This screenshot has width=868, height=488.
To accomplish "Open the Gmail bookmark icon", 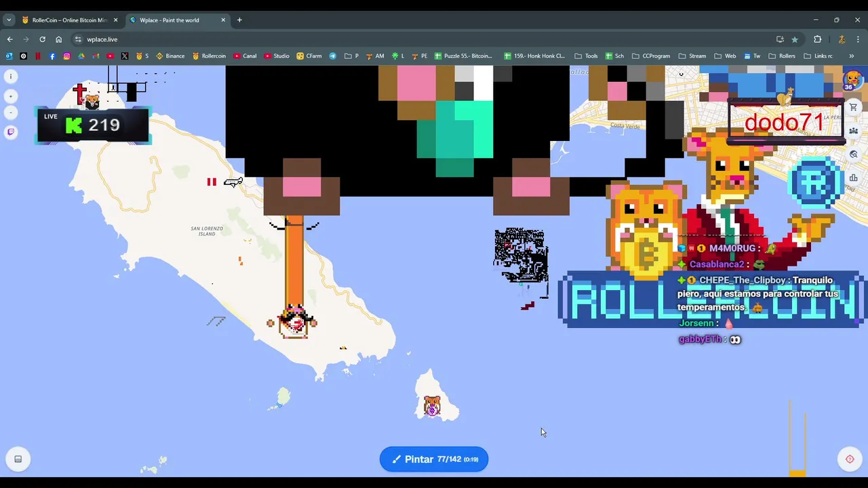I will (x=96, y=56).
